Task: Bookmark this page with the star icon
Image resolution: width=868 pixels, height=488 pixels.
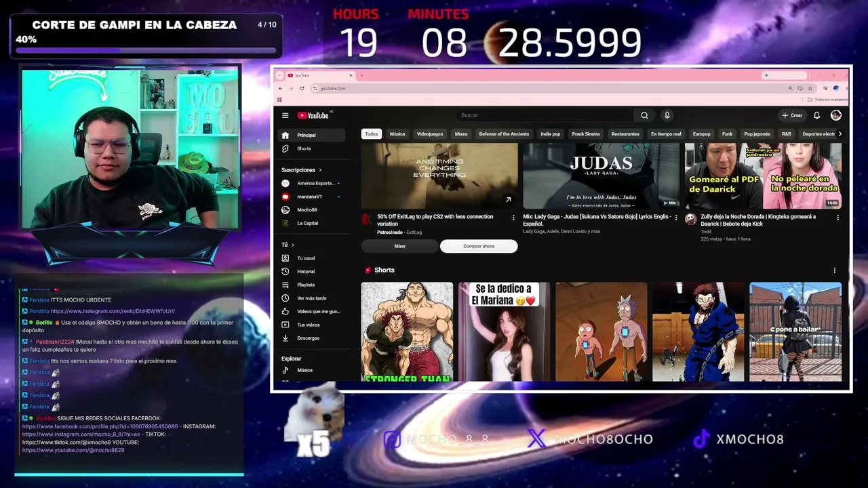Action: (810, 88)
